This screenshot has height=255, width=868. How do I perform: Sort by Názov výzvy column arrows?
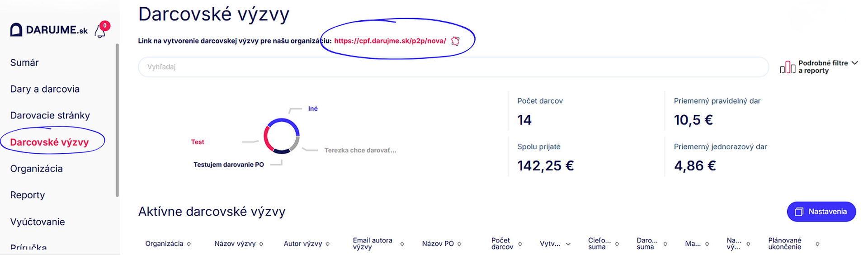click(x=261, y=244)
